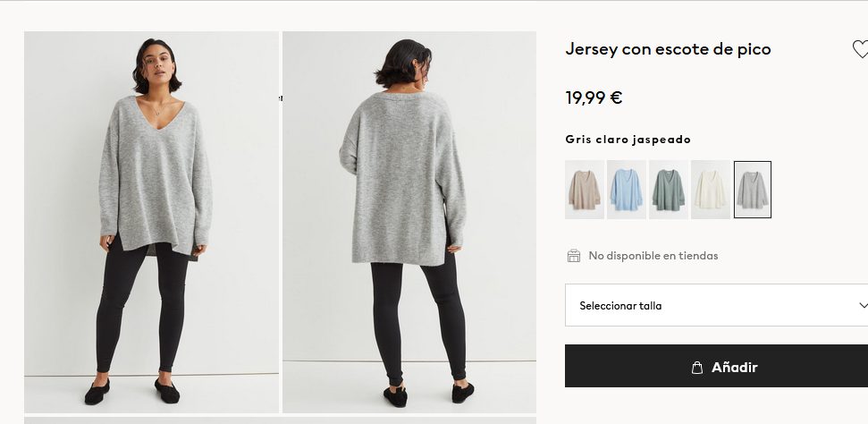
Task: Click the Gris claro jaspeado color label
Action: pos(628,140)
